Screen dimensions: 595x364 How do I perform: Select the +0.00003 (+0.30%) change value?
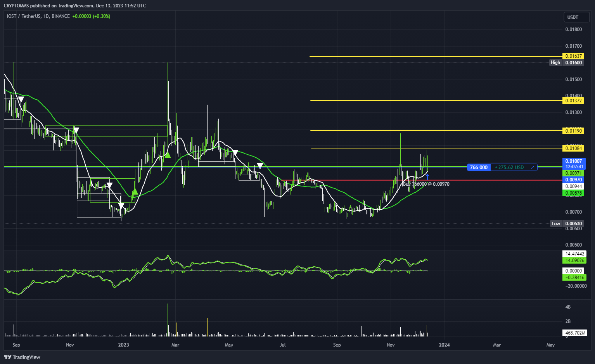click(x=91, y=16)
